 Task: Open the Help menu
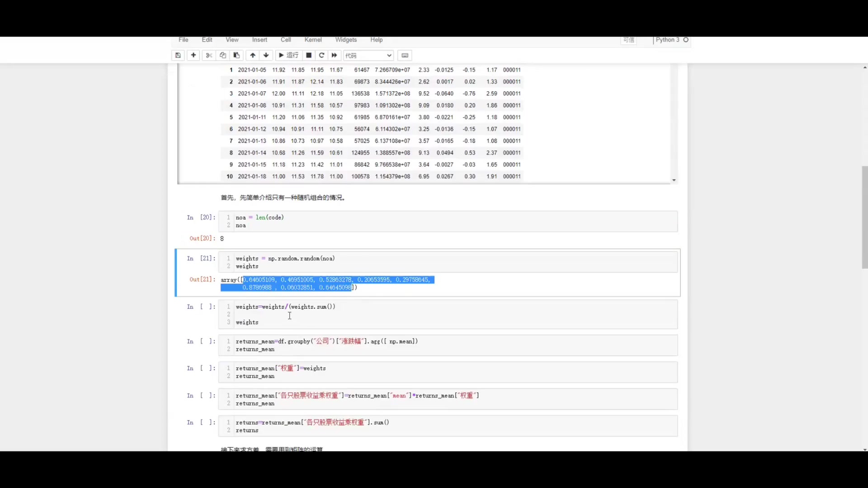(x=377, y=40)
